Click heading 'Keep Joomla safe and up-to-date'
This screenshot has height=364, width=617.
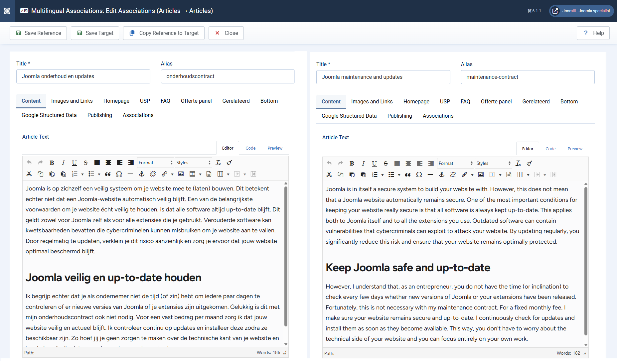(x=408, y=268)
